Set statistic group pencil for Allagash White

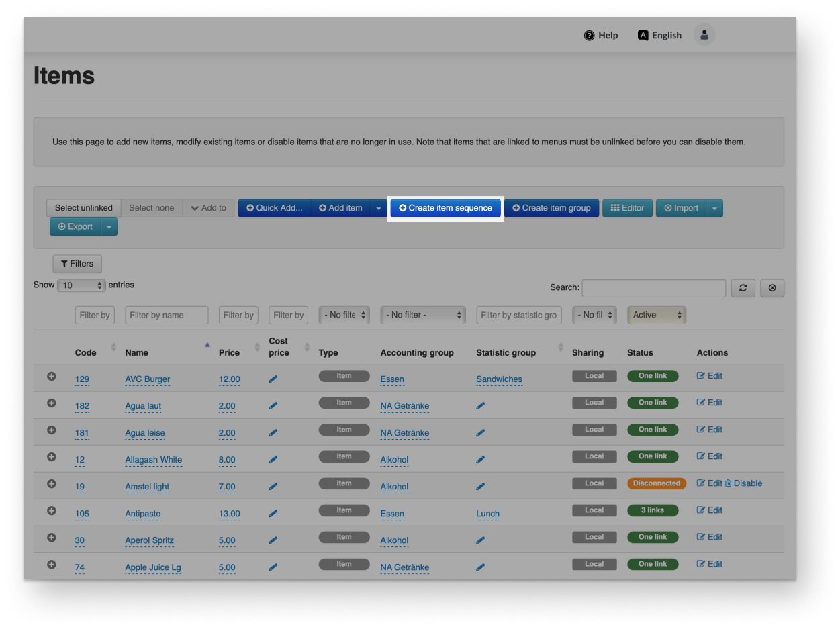(x=480, y=460)
